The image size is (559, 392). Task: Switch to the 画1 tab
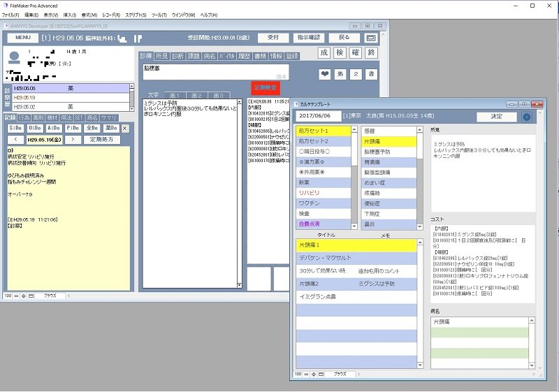[x=175, y=95]
